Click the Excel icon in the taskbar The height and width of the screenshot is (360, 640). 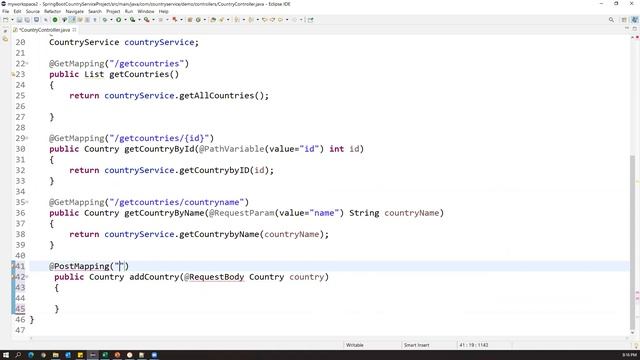point(105,355)
